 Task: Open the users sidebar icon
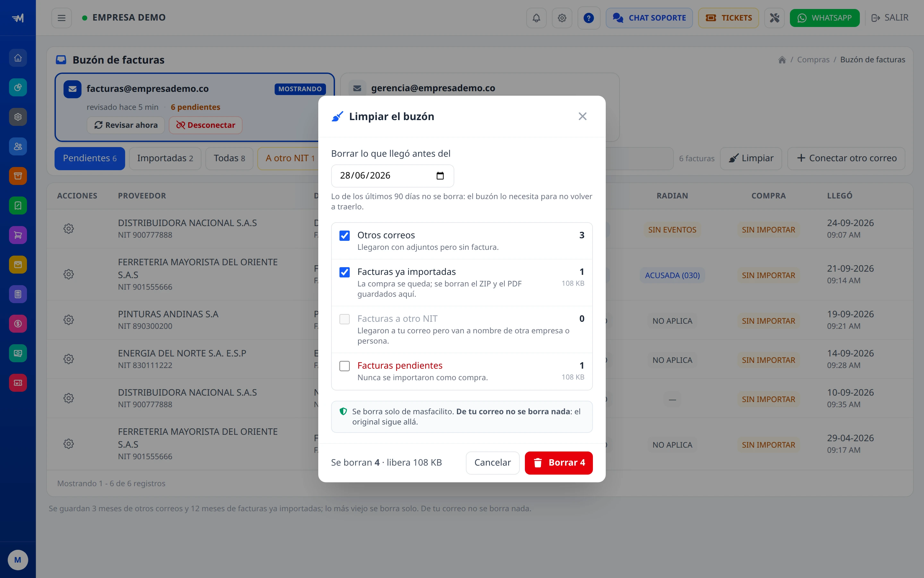point(18,146)
